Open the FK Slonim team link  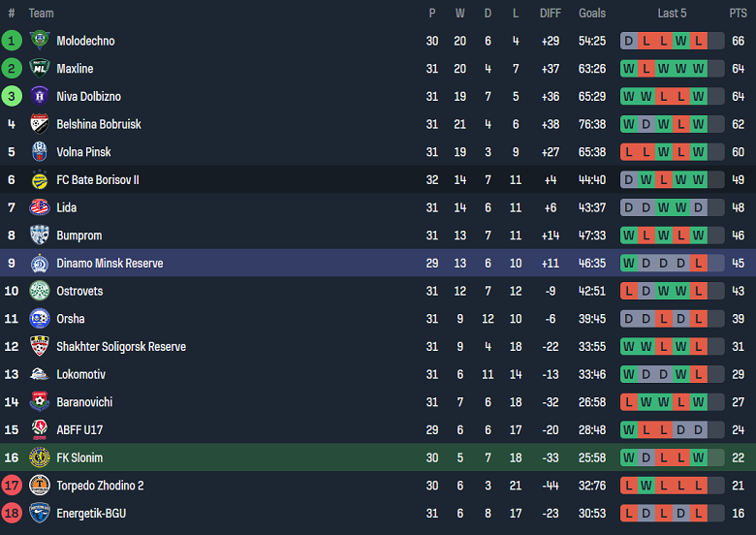(x=79, y=457)
